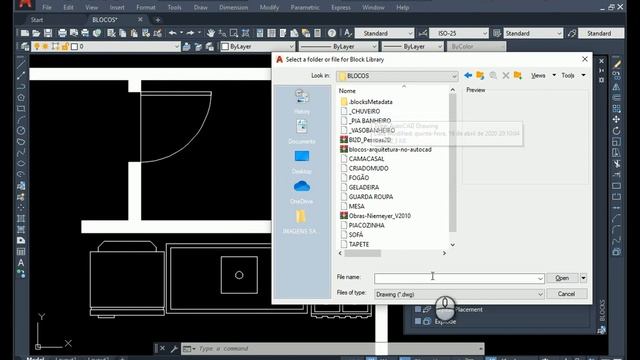
Task: Click the Save diskette toolbar icon
Action: coord(48,33)
